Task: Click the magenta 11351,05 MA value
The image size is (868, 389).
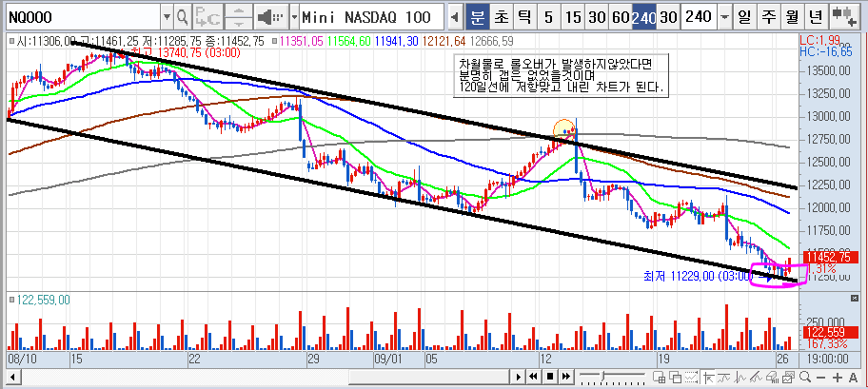Action: point(302,41)
